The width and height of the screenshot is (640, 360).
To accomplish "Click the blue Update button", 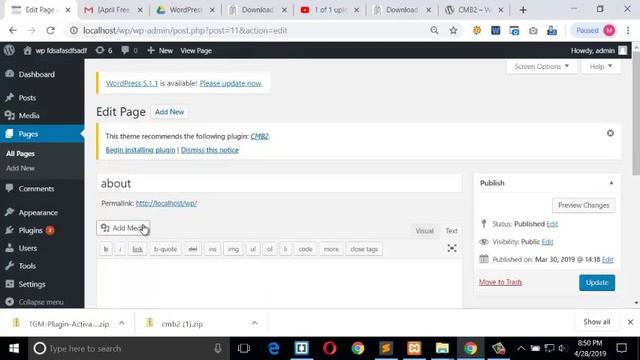I will click(597, 282).
